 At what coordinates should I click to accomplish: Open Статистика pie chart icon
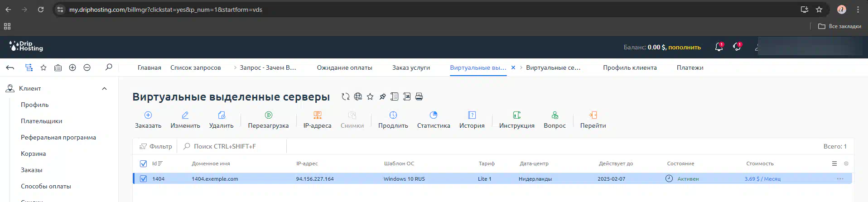pos(433,115)
